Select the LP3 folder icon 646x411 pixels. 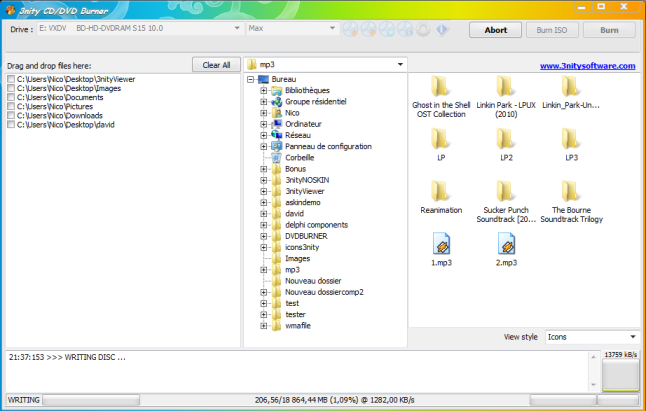(x=571, y=139)
